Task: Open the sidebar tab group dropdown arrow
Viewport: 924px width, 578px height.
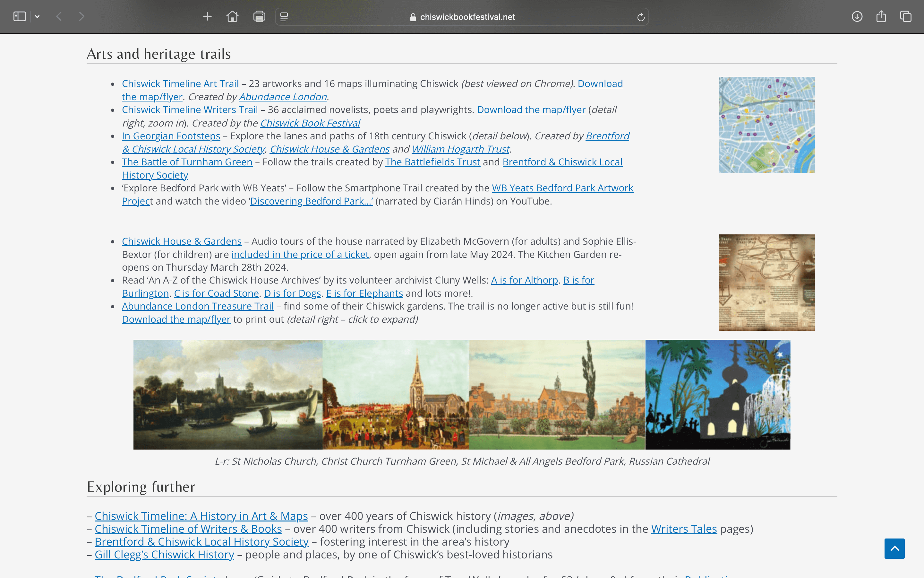Action: tap(37, 16)
